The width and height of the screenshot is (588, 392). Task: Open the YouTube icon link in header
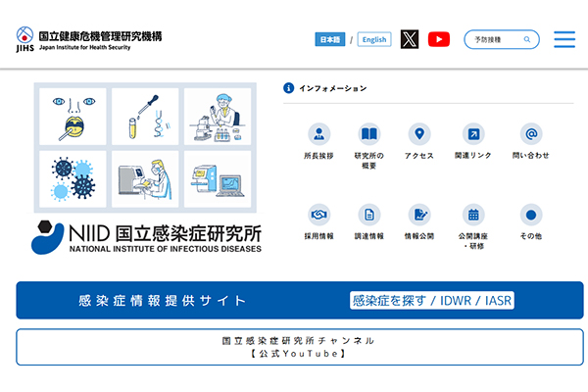point(439,39)
